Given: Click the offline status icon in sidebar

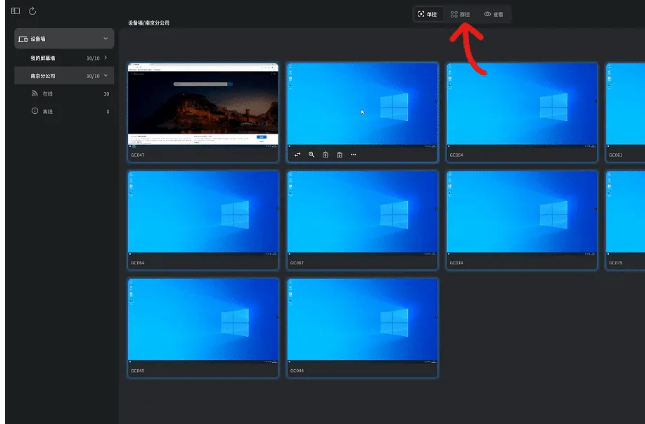Looking at the screenshot, I should click(35, 111).
